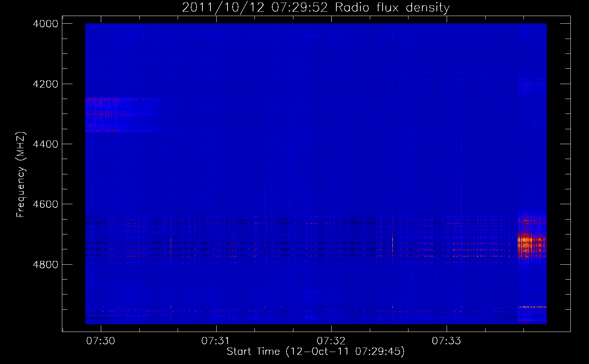Click the '07:30' time axis label

coord(101,341)
